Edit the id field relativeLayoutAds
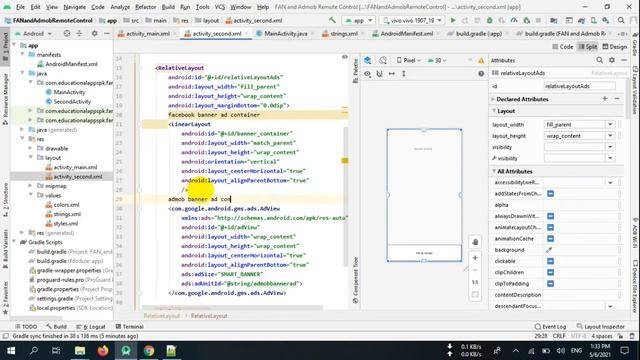 pos(580,86)
